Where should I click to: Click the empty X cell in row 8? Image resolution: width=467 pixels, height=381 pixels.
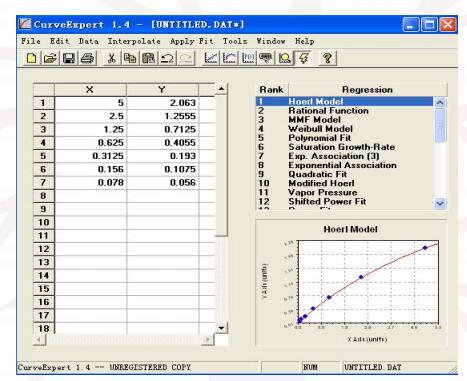pyautogui.click(x=90, y=196)
